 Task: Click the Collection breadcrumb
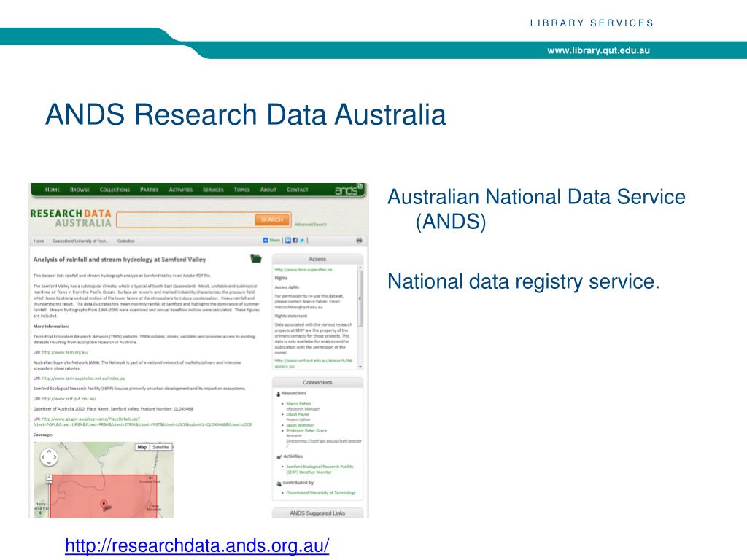(x=125, y=241)
